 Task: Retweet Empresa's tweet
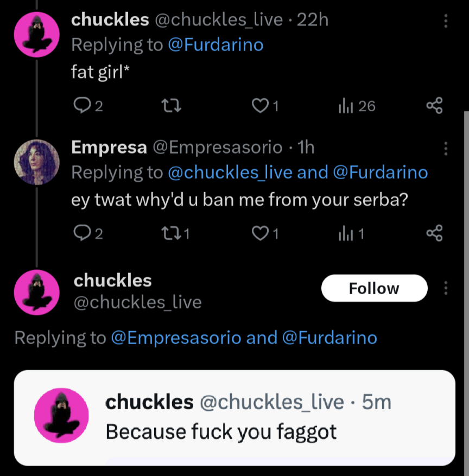[171, 233]
